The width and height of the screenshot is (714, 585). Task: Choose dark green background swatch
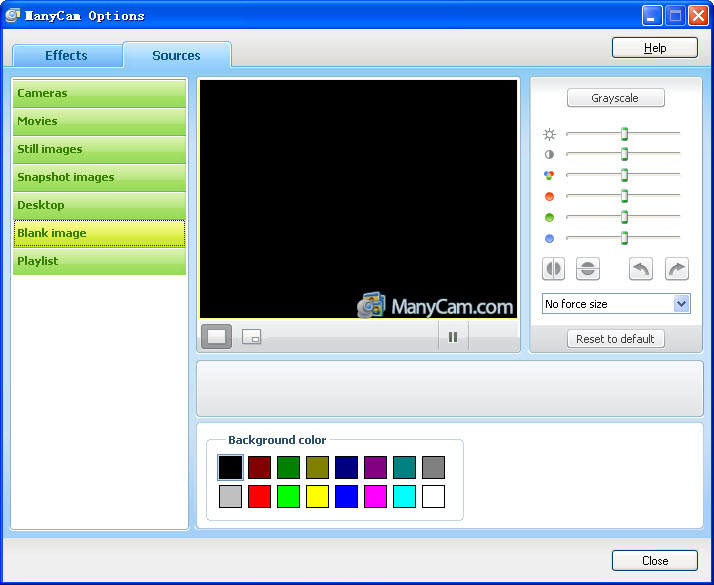[288, 468]
